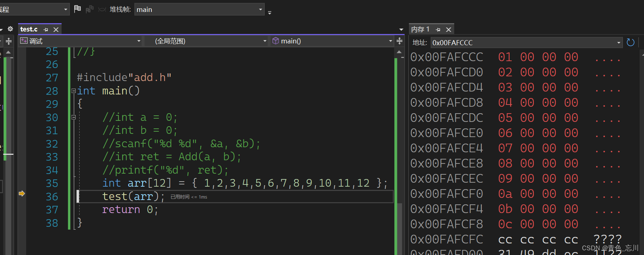Open the scope dropdown labeled (全局范围)
The width and height of the screenshot is (644, 255).
coord(206,41)
